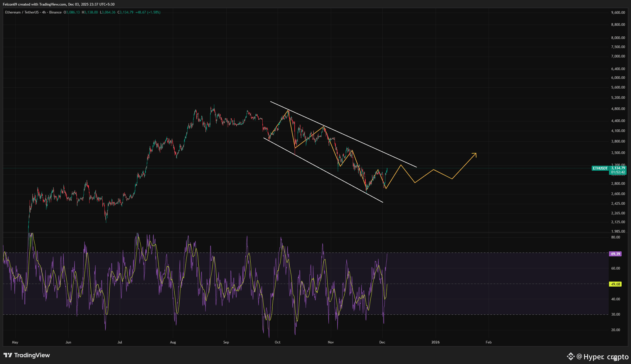Click the TradingView logo in the footer
631x364 pixels.
pos(27,355)
